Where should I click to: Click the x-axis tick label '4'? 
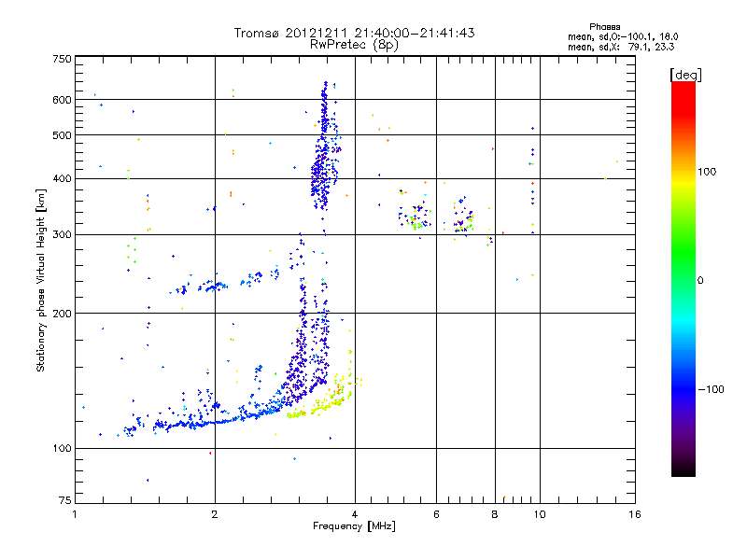pyautogui.click(x=355, y=514)
